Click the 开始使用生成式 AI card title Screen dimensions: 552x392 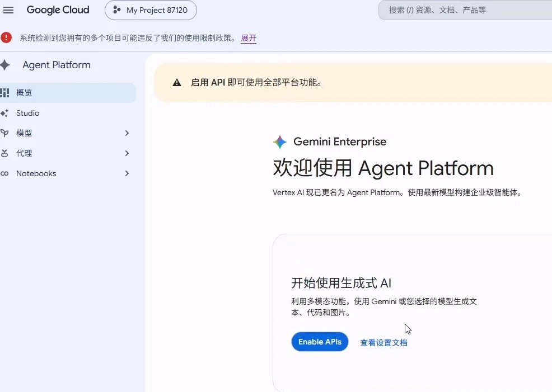341,283
